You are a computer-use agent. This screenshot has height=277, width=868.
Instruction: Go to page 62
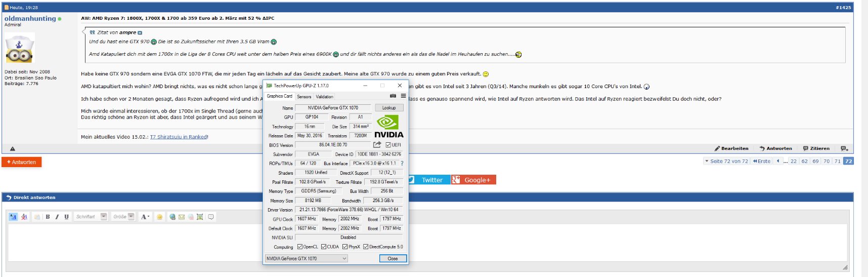click(804, 161)
